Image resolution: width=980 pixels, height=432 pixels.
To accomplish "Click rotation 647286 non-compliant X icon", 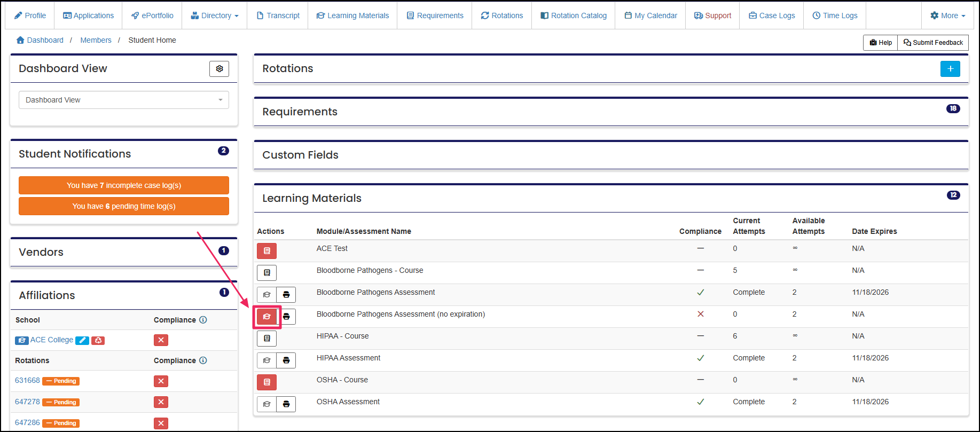I will click(161, 423).
